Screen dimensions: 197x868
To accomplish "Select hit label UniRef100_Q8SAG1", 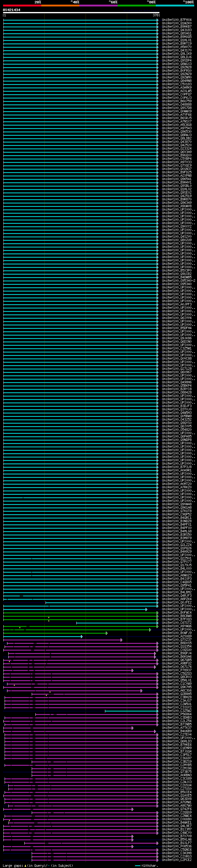I will [x=177, y=33].
